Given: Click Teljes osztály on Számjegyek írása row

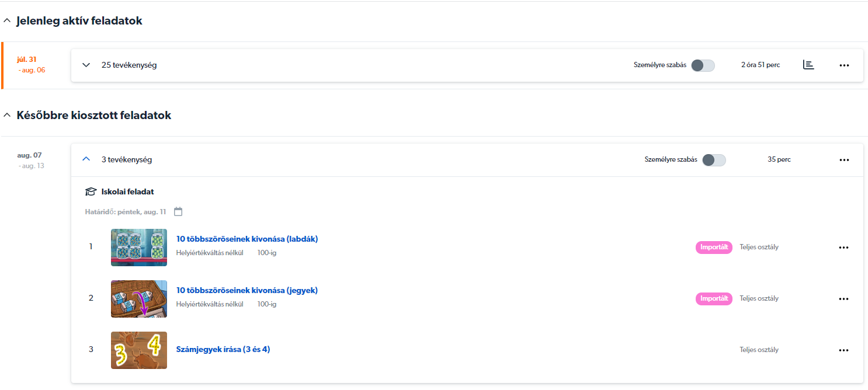Looking at the screenshot, I should [x=759, y=350].
